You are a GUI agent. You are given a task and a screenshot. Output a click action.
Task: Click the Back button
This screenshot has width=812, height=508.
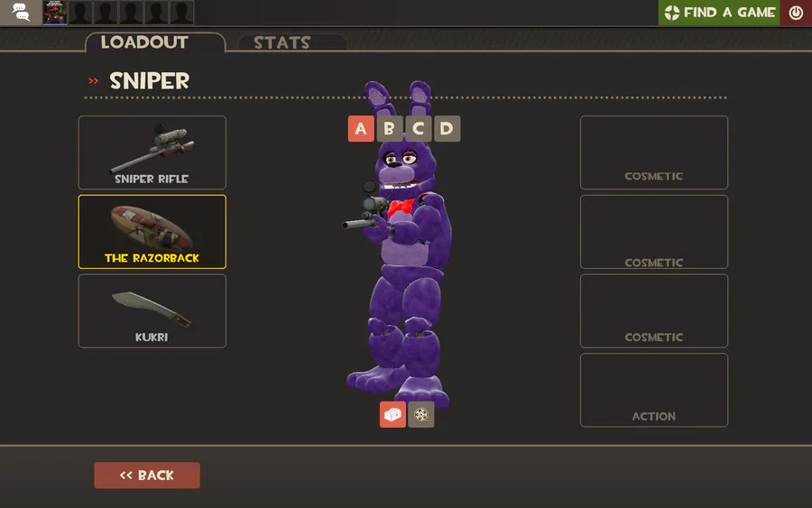(147, 476)
